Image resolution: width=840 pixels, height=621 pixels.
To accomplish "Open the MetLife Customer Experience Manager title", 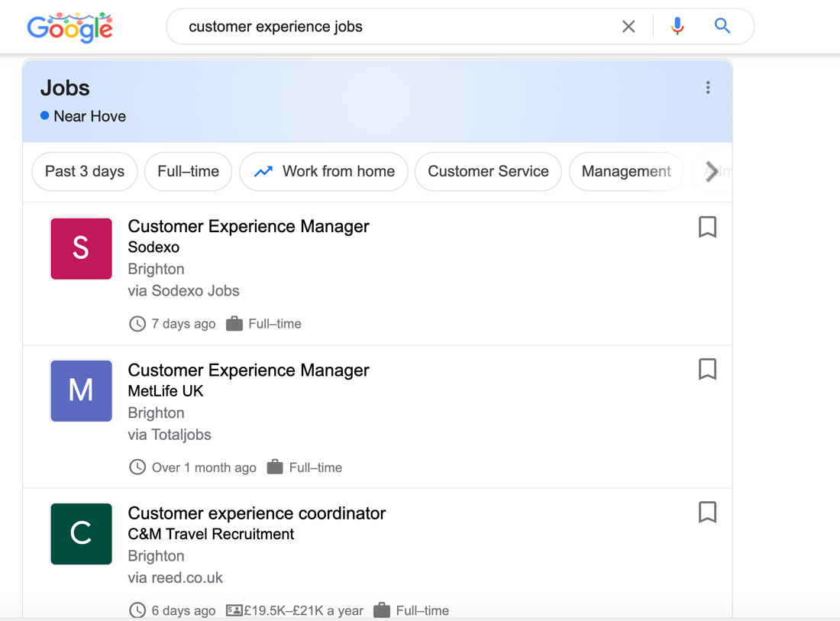I will click(249, 370).
